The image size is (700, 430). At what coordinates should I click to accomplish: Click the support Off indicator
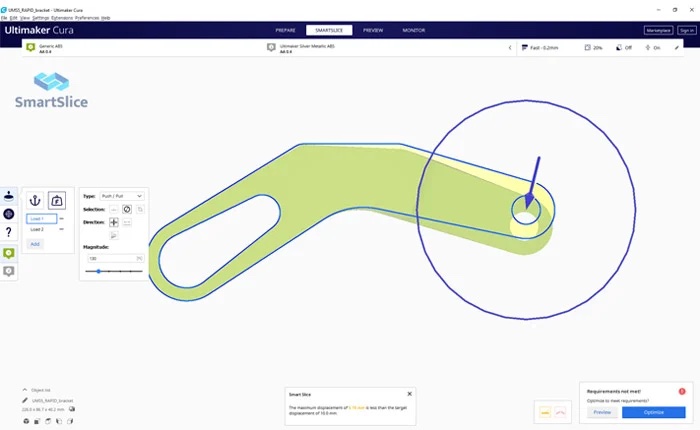coord(624,48)
